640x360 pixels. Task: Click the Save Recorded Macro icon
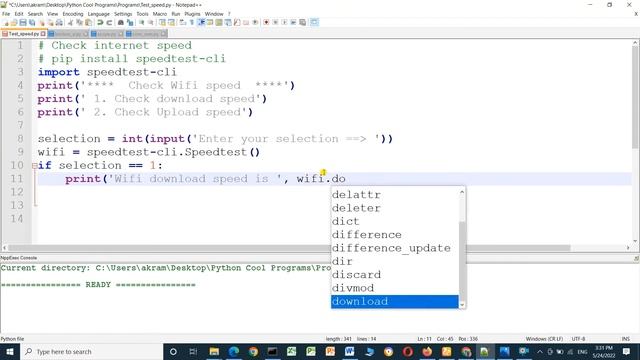[302, 22]
